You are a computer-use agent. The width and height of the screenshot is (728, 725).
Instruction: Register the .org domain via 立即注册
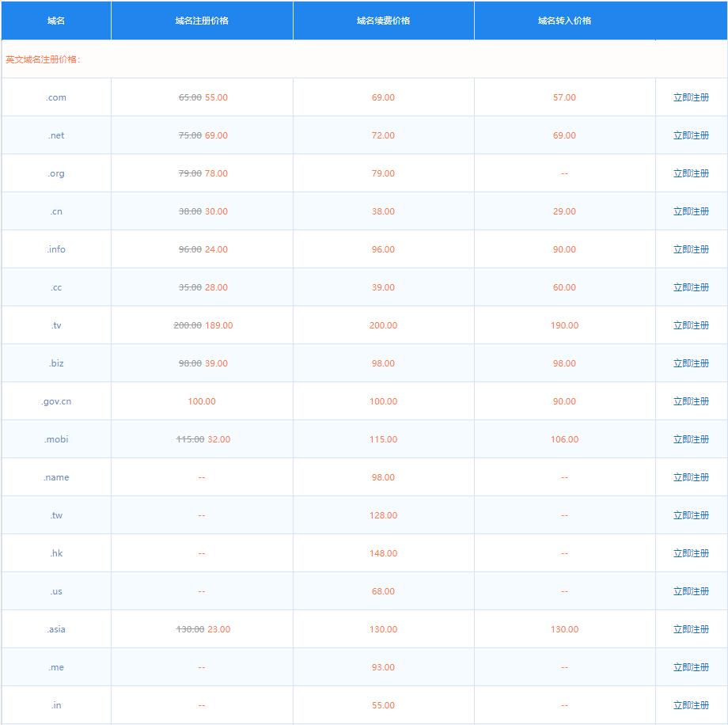[x=691, y=173]
